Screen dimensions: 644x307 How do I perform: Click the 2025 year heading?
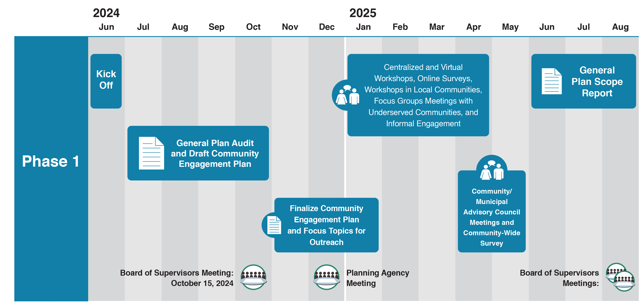(x=363, y=13)
